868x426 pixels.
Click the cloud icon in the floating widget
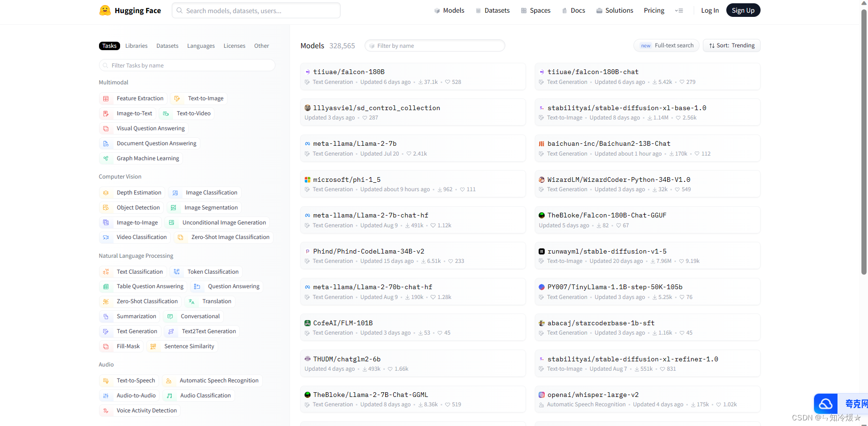click(x=826, y=404)
